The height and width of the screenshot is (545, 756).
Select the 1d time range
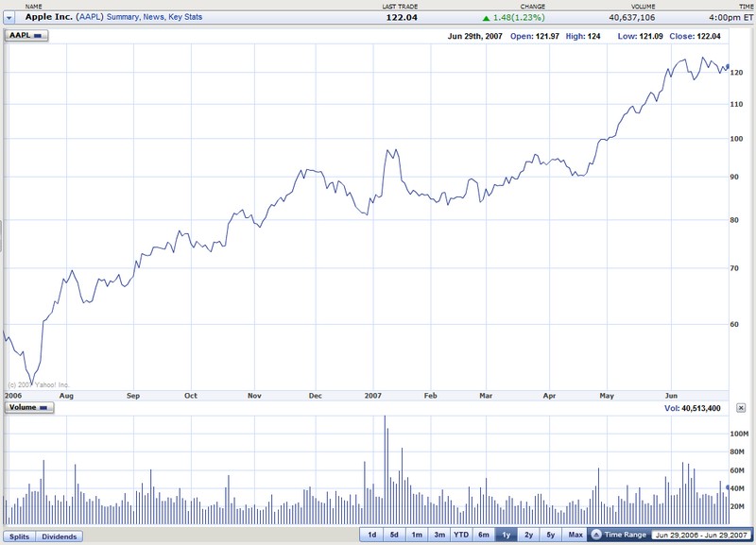(371, 535)
